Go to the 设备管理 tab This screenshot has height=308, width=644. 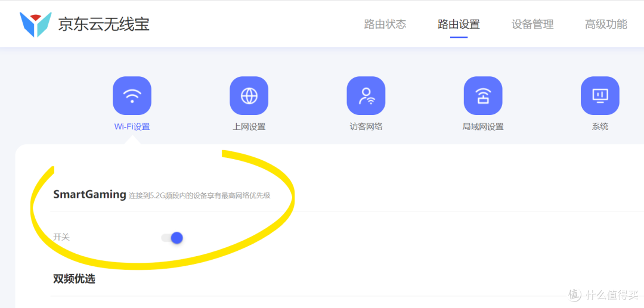pyautogui.click(x=532, y=24)
